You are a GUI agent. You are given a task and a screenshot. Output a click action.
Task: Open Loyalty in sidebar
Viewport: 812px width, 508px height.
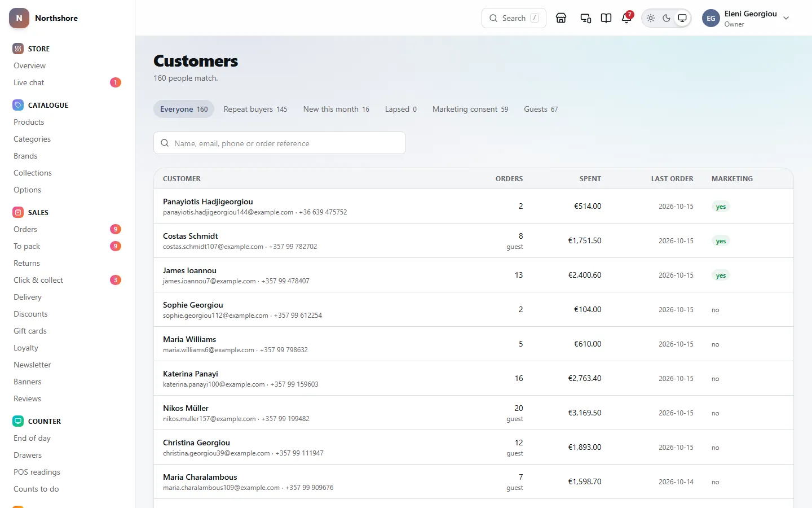click(67, 348)
